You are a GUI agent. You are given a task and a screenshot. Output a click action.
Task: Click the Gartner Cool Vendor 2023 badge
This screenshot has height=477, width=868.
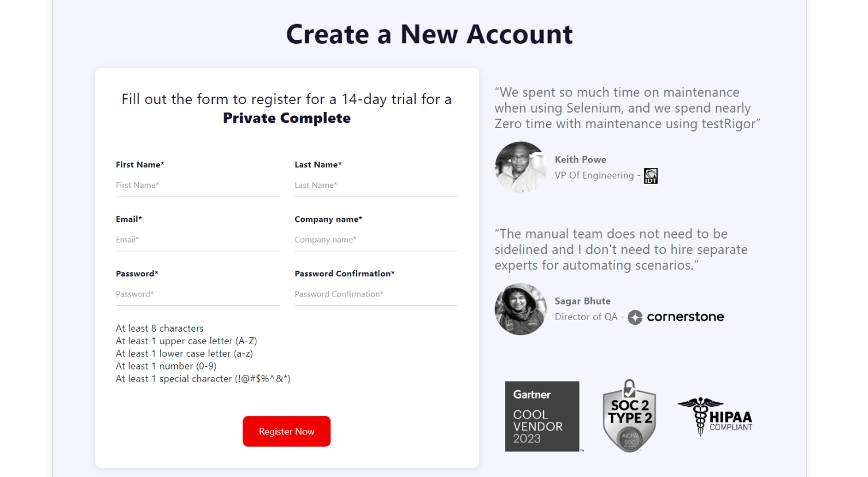[x=542, y=416]
